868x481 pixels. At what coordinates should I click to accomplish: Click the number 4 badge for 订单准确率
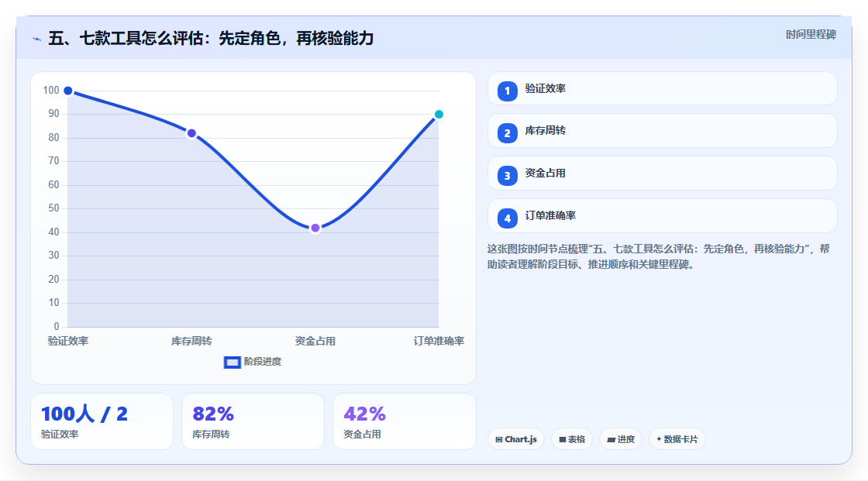pyautogui.click(x=507, y=218)
